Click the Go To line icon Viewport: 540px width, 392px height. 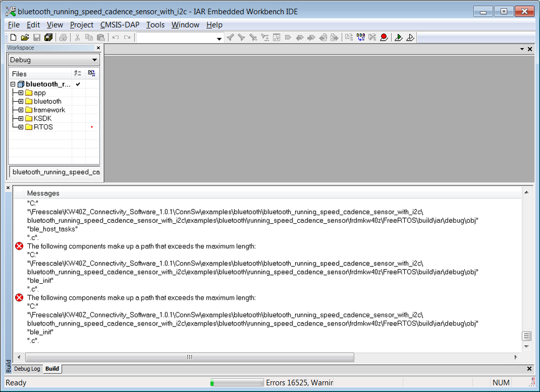pyautogui.click(x=277, y=37)
